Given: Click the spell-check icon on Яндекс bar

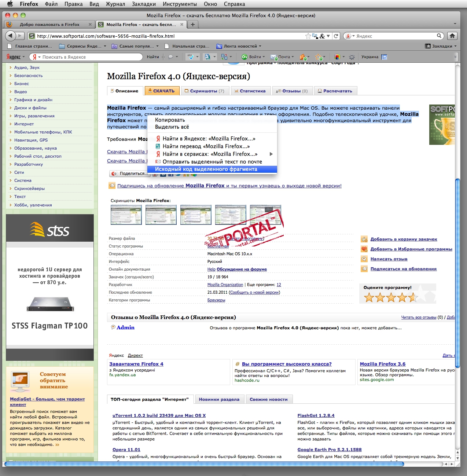Looking at the screenshot, I should [190, 57].
